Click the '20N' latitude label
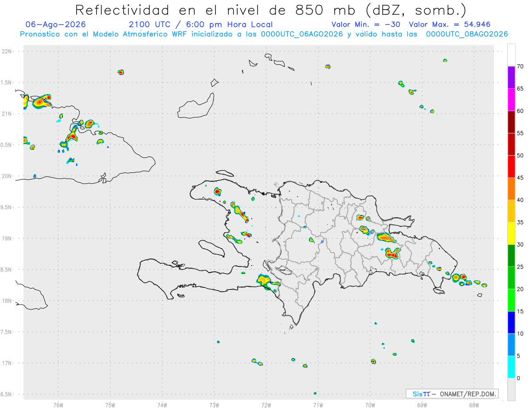This screenshot has height=411, width=532. (7, 176)
